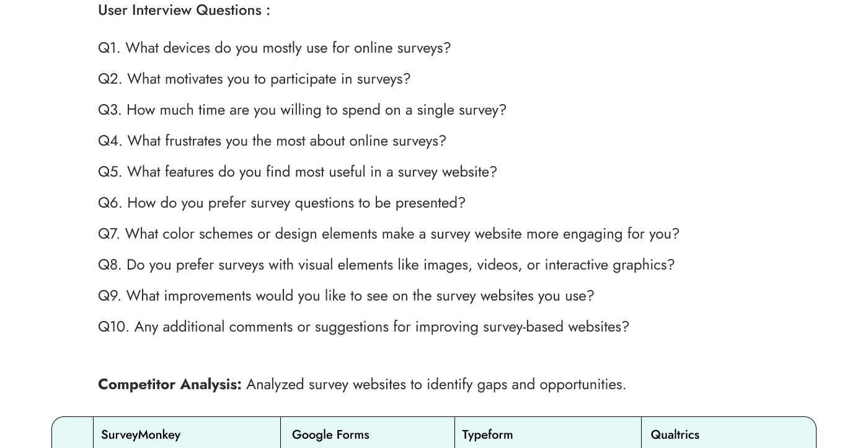Click the "User Interview Questions" heading
Screen dimensions: 868x448
pos(184,11)
